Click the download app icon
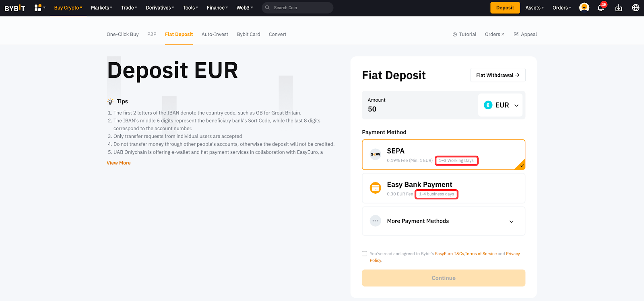644x301 pixels. 619,8
